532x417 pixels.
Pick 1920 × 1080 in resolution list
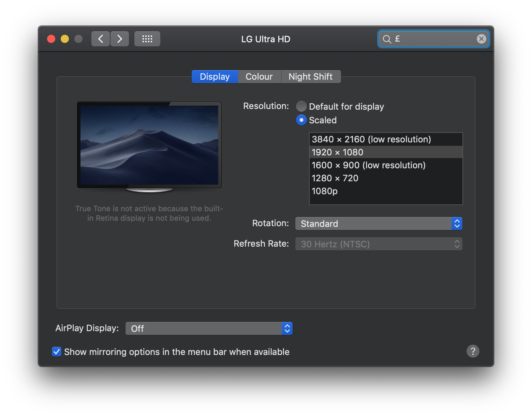point(386,152)
